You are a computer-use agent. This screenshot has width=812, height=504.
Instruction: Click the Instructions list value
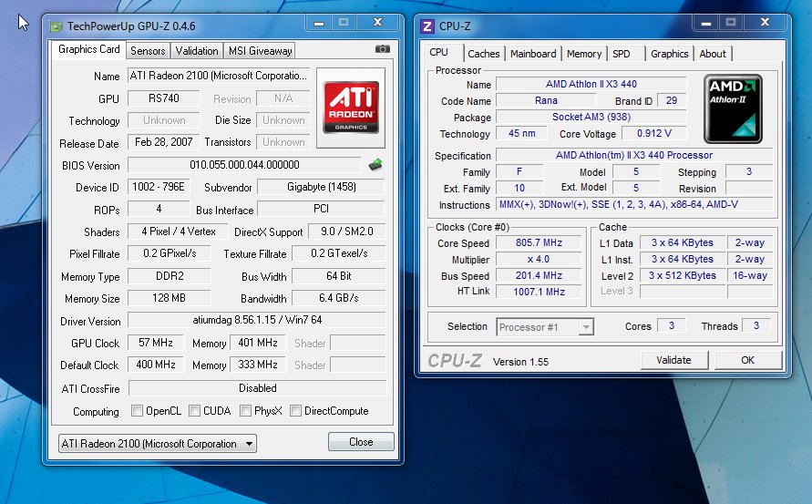[634, 204]
